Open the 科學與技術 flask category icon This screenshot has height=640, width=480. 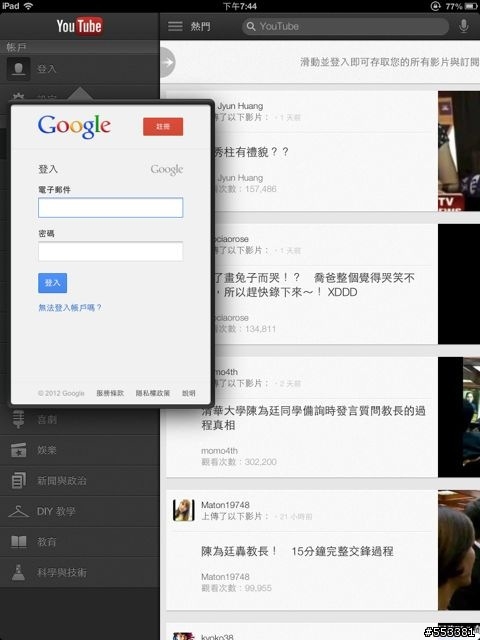18,572
